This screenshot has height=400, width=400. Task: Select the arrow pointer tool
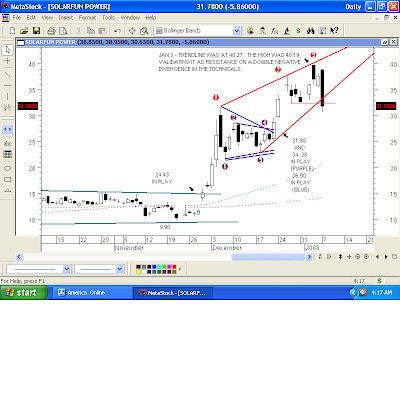pyautogui.click(x=8, y=50)
